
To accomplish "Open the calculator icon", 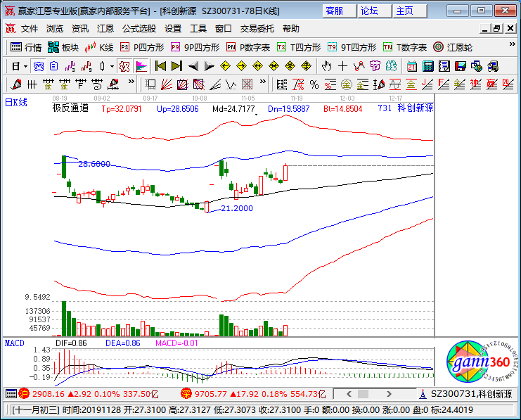I will (x=428, y=67).
